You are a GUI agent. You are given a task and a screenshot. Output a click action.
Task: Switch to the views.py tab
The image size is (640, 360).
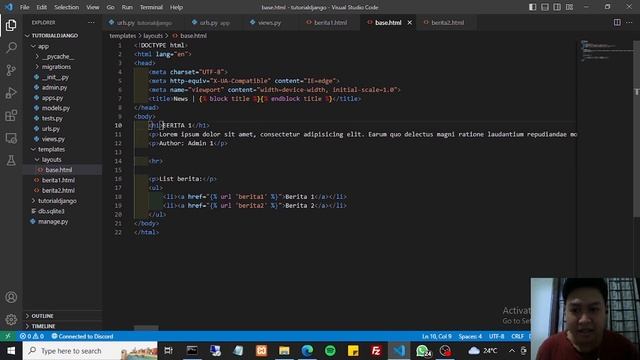[269, 22]
